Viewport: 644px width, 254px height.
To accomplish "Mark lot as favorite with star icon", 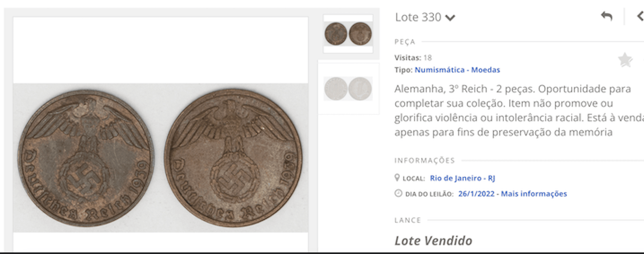I will (625, 60).
